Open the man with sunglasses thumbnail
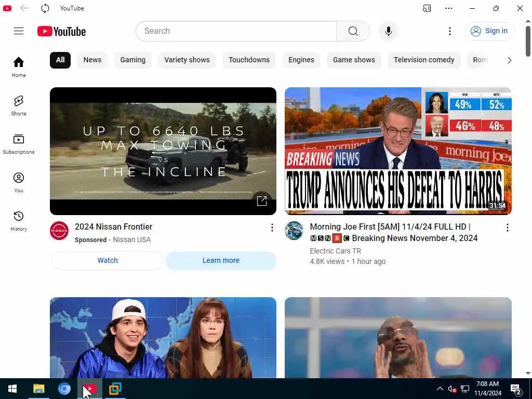Screen dimensions: 532x399 coord(398,338)
